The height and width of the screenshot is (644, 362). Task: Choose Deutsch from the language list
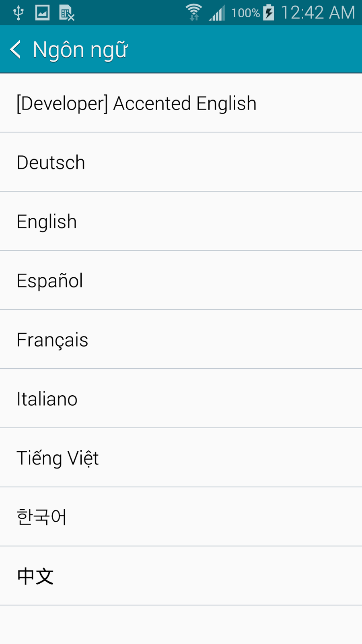coord(51,163)
